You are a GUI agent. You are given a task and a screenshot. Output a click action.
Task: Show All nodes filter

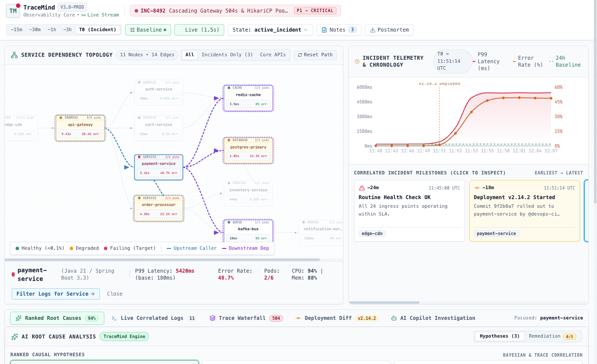(190, 55)
